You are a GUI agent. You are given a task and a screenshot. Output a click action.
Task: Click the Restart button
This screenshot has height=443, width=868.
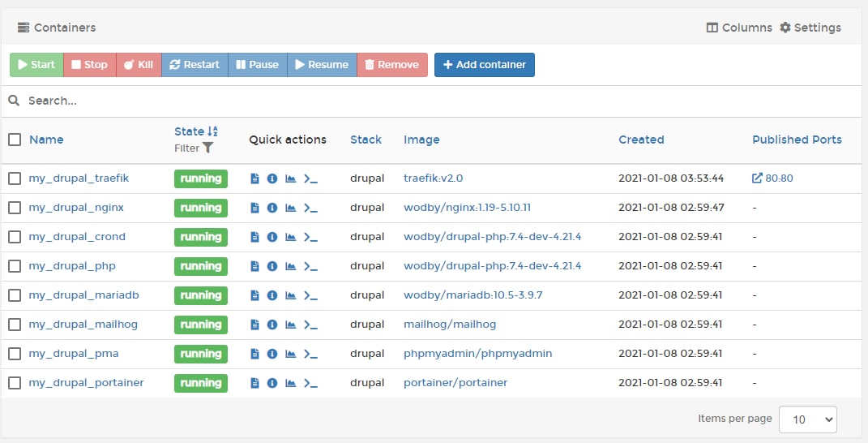click(x=195, y=65)
